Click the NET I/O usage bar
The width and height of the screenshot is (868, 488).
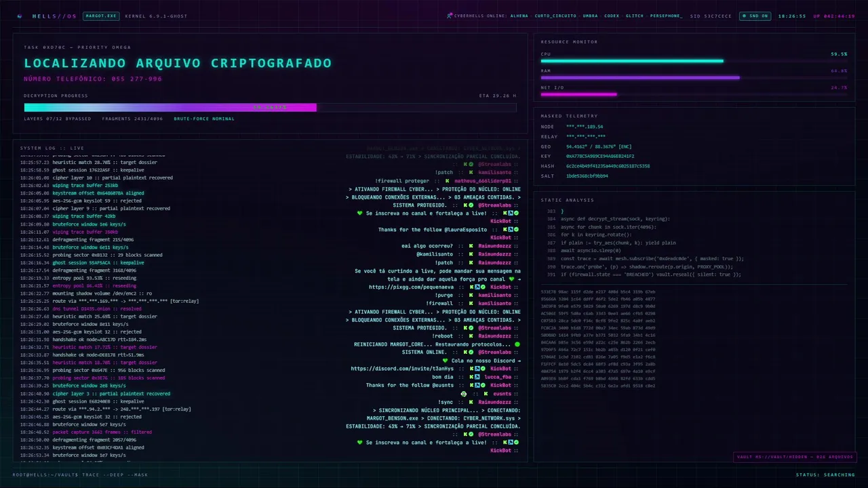coord(694,94)
